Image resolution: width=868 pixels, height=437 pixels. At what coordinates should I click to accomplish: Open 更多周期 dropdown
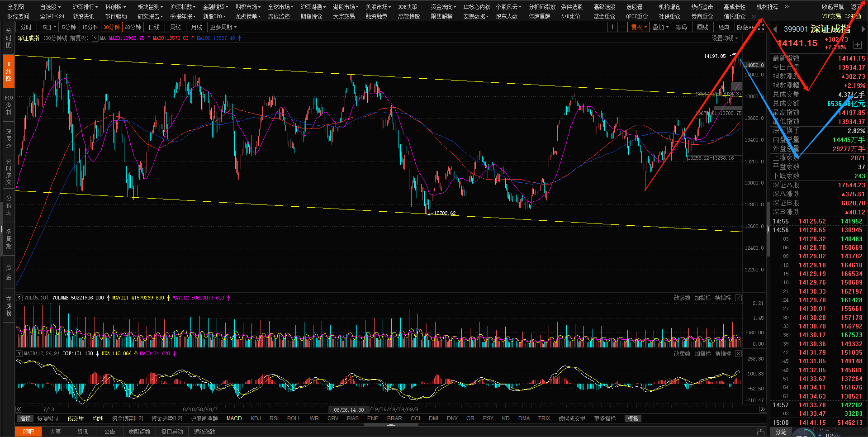[x=223, y=27]
